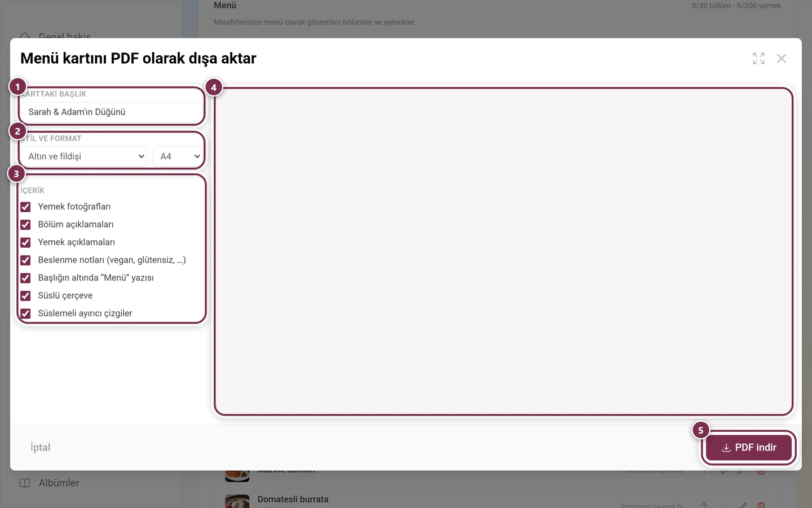The image size is (812, 508).
Task: Toggle the "Beslenme notları" checkbox
Action: [x=25, y=260]
